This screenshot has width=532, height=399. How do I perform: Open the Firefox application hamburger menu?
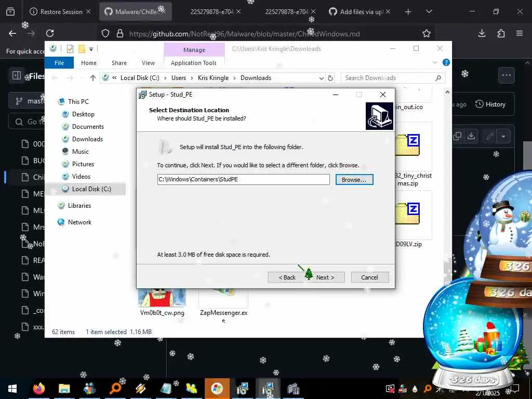click(x=520, y=33)
